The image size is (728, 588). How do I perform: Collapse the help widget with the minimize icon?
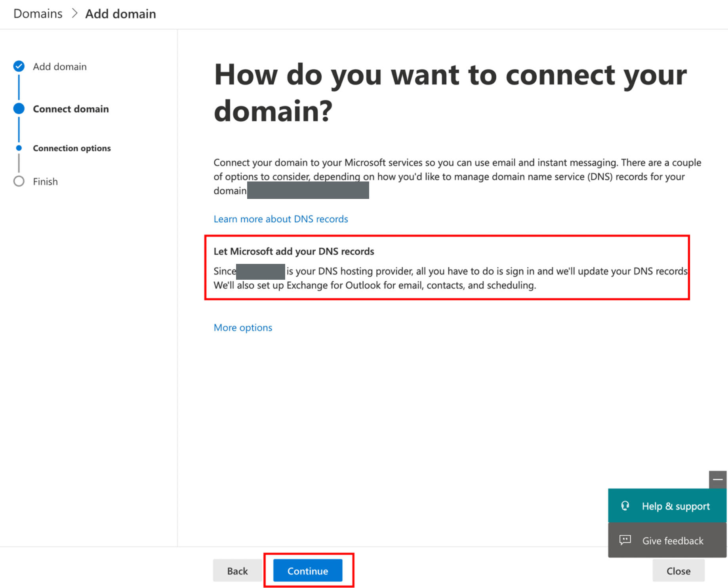click(x=717, y=479)
